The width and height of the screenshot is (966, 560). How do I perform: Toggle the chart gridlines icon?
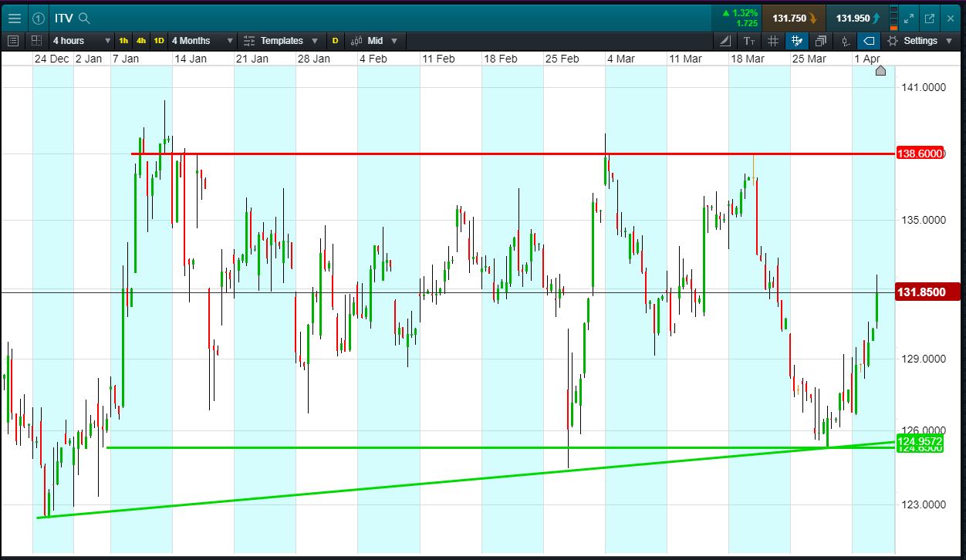coord(773,40)
